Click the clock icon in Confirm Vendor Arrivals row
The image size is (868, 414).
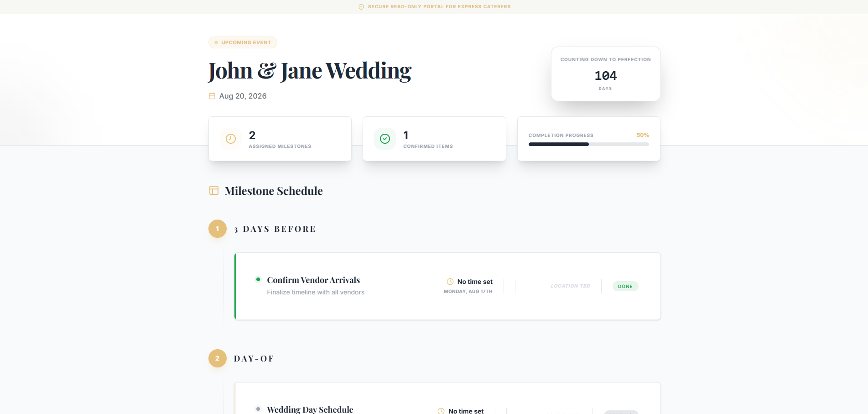(450, 282)
